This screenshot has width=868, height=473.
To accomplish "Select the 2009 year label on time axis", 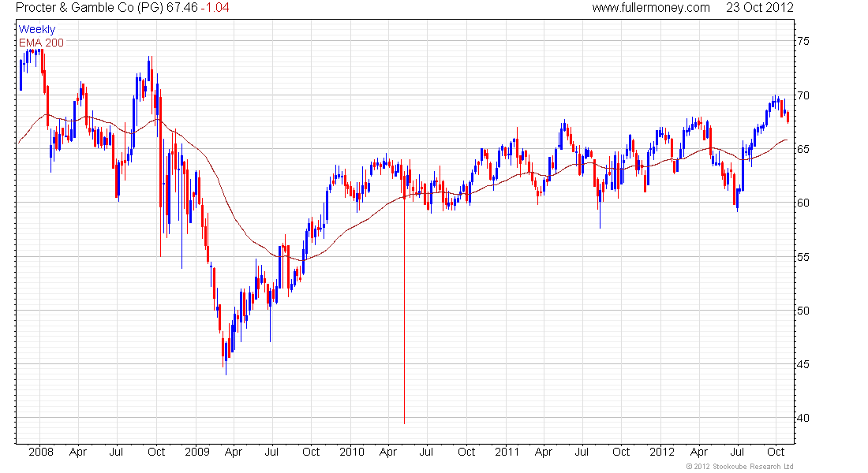I will click(197, 452).
